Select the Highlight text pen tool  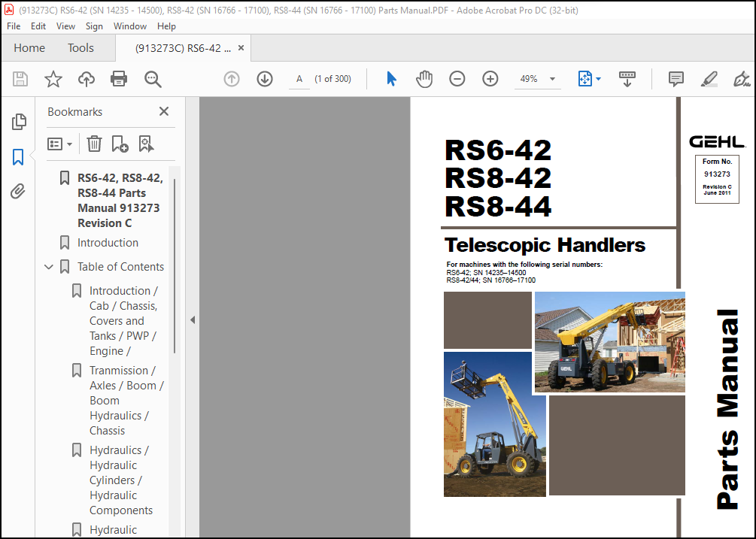(x=709, y=78)
